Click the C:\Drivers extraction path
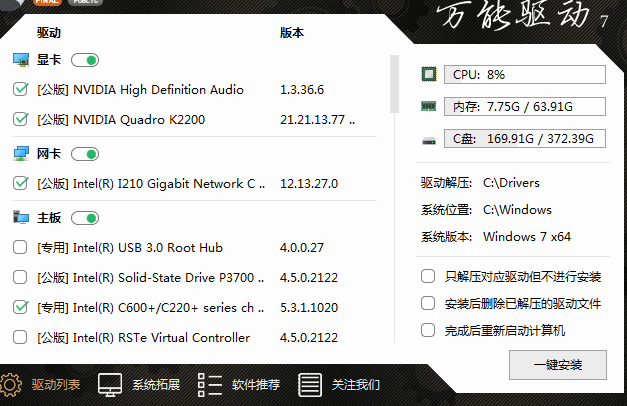627x406 pixels. point(511,183)
